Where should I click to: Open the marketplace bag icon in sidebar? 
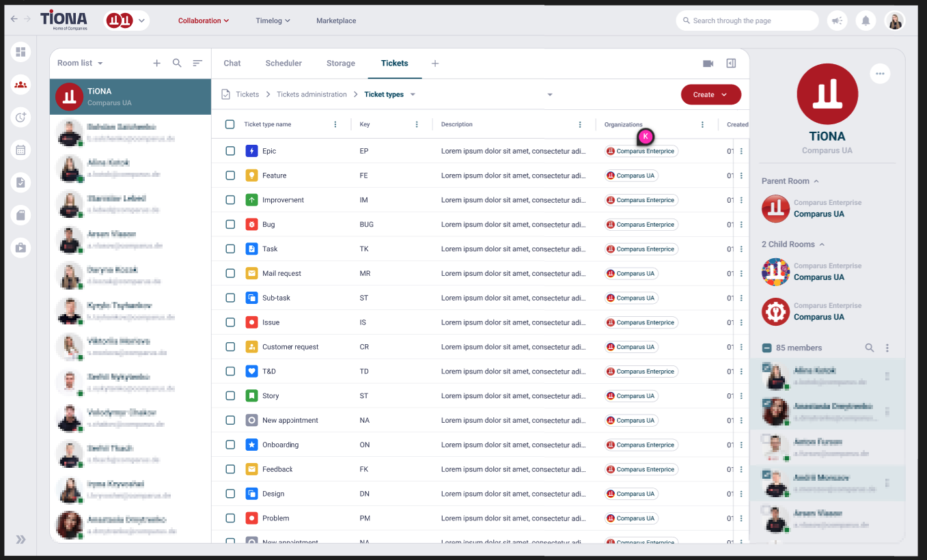point(20,248)
